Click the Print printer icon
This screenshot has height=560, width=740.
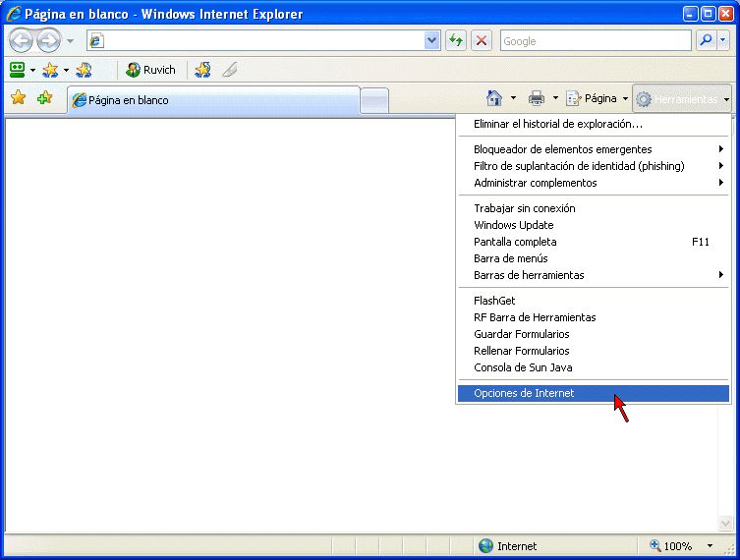(537, 98)
